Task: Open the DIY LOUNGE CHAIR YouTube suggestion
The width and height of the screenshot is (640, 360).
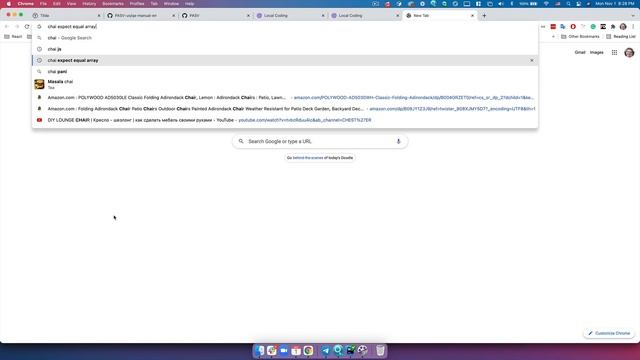Action: [x=285, y=120]
